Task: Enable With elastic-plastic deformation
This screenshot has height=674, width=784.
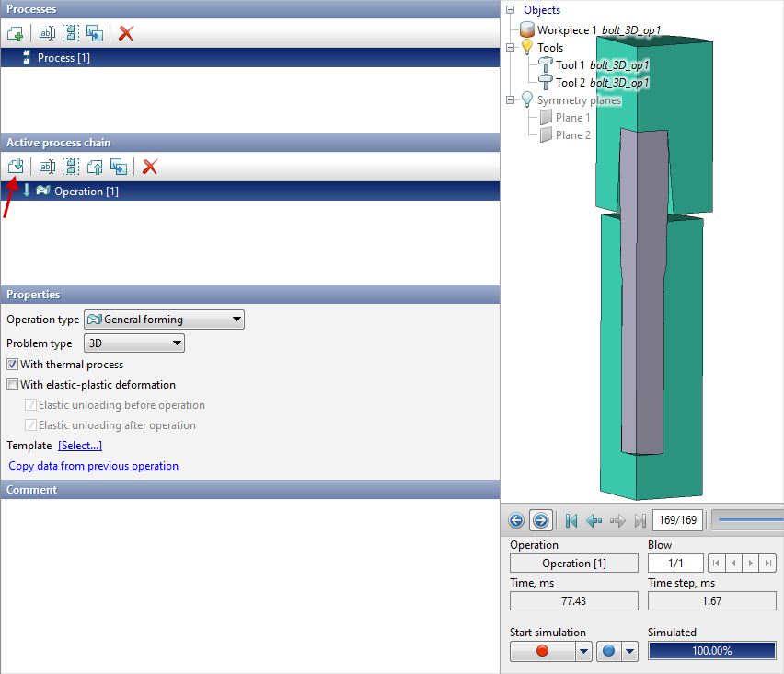Action: click(13, 385)
